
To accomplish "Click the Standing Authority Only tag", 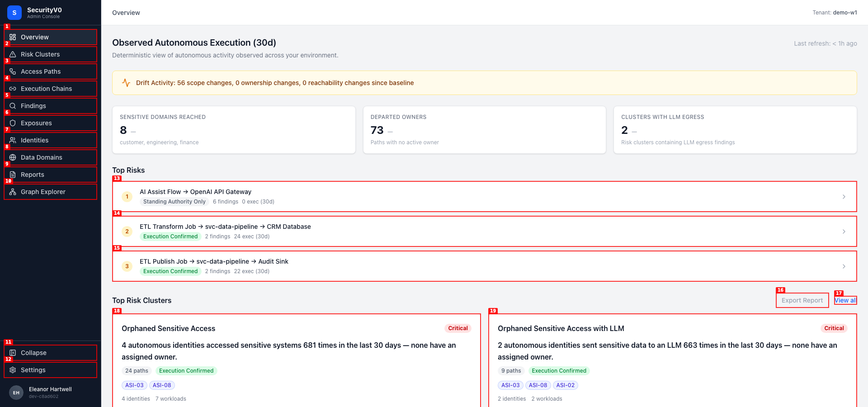I will tap(175, 202).
